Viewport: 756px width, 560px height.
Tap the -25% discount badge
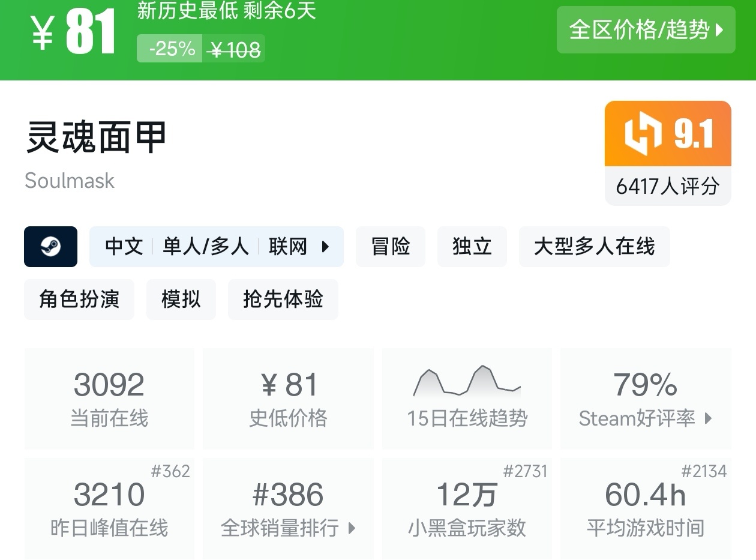point(170,49)
